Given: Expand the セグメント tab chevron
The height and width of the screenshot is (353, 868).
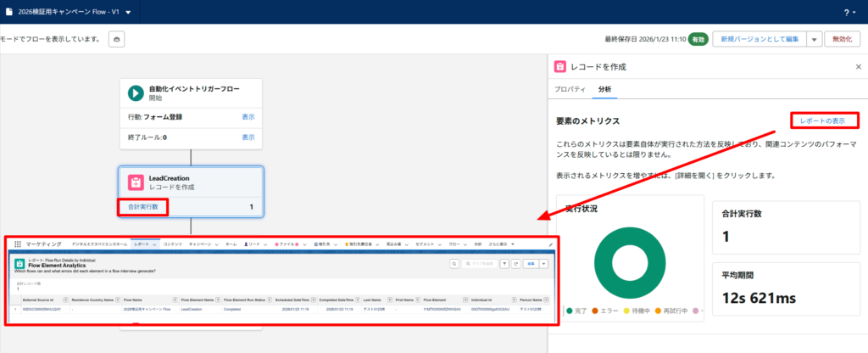Looking at the screenshot, I should (440, 244).
